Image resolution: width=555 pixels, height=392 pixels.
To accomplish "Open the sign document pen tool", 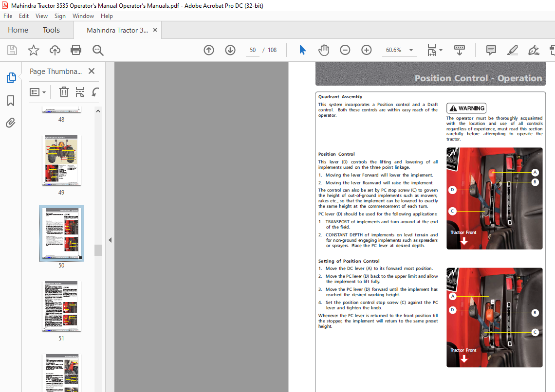I will click(x=534, y=50).
